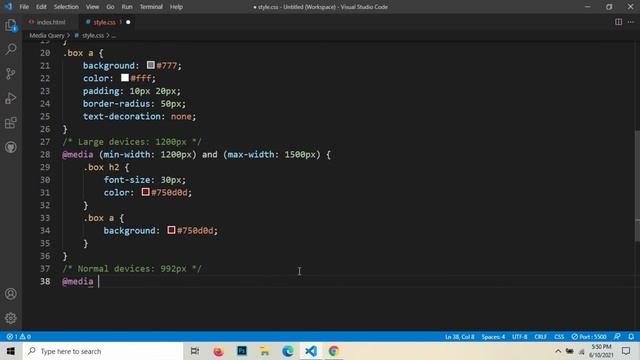Change end of line sequence CRLF
Image resolution: width=640 pixels, height=360 pixels.
(540, 337)
